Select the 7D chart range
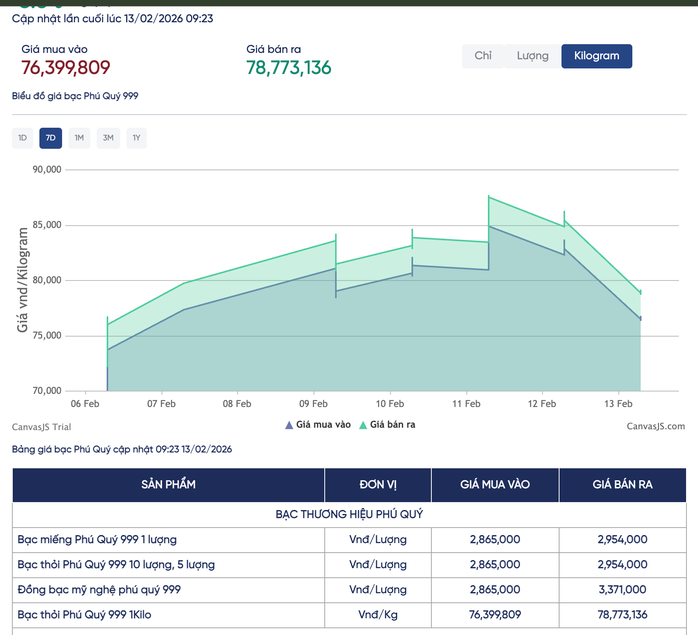This screenshot has width=698, height=635. (x=50, y=138)
